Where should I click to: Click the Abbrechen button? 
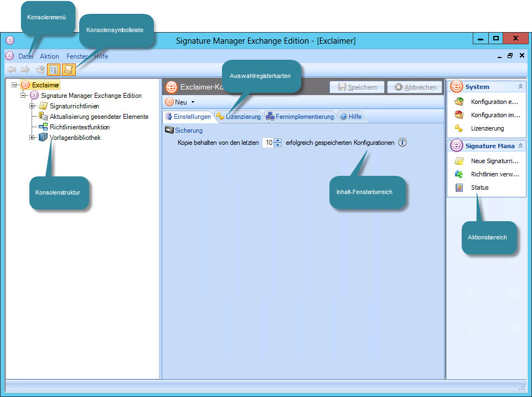coord(415,87)
